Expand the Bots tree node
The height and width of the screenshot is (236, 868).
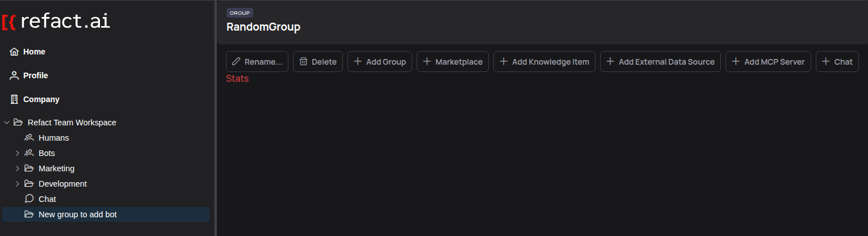click(x=18, y=153)
